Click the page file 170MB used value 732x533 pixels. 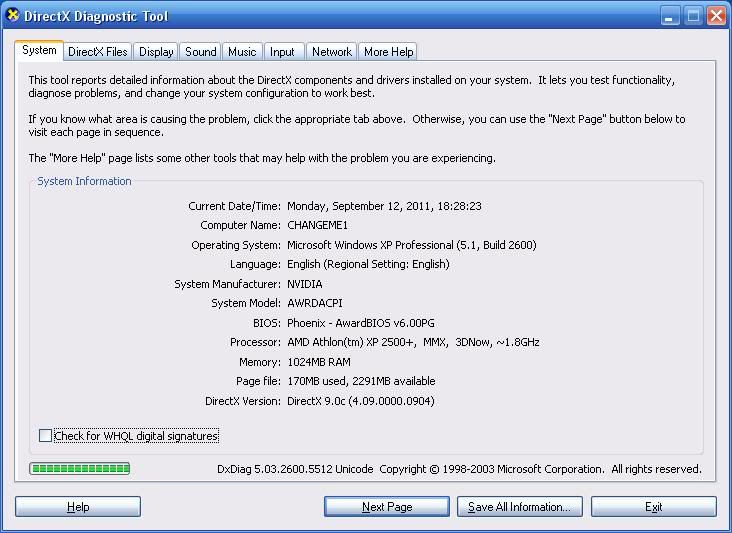tap(317, 381)
